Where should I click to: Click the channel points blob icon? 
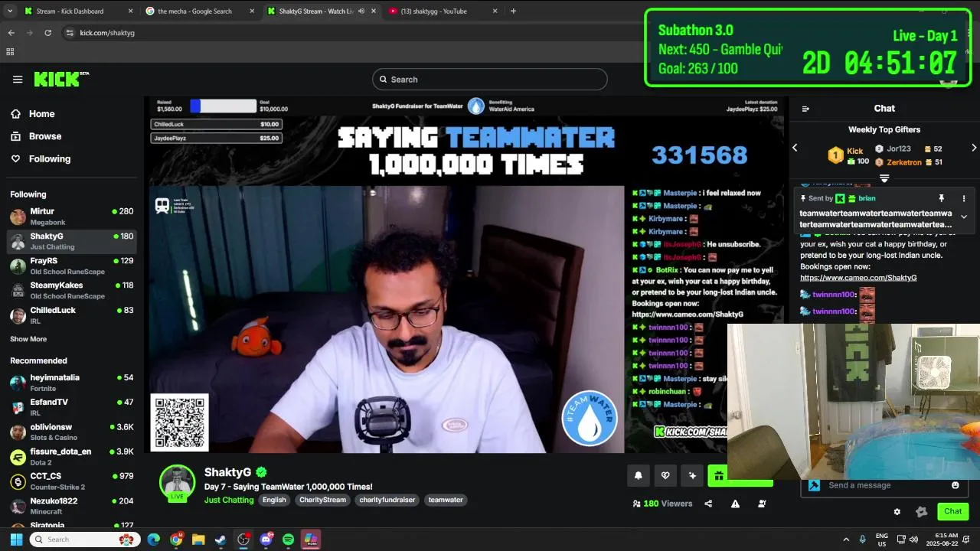(922, 512)
